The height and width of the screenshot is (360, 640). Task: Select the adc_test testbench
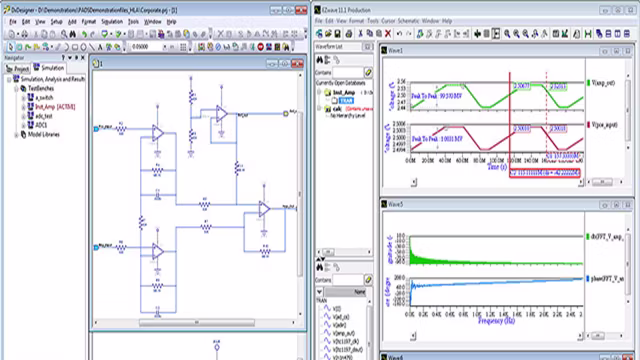click(x=44, y=116)
